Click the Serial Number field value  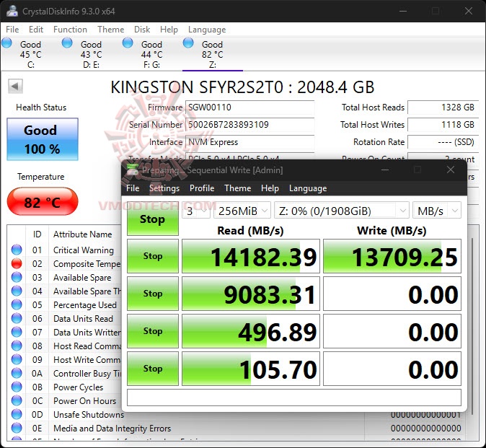(249, 125)
